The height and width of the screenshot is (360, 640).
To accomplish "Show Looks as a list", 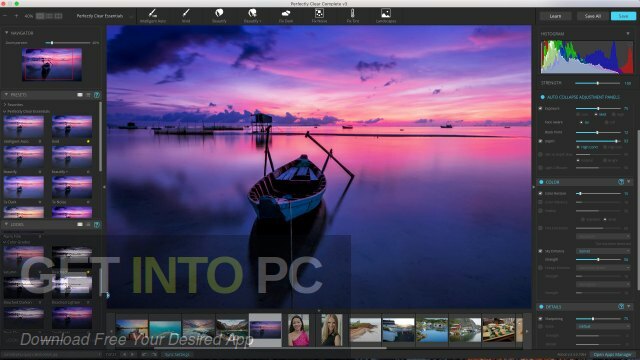I will 88,224.
